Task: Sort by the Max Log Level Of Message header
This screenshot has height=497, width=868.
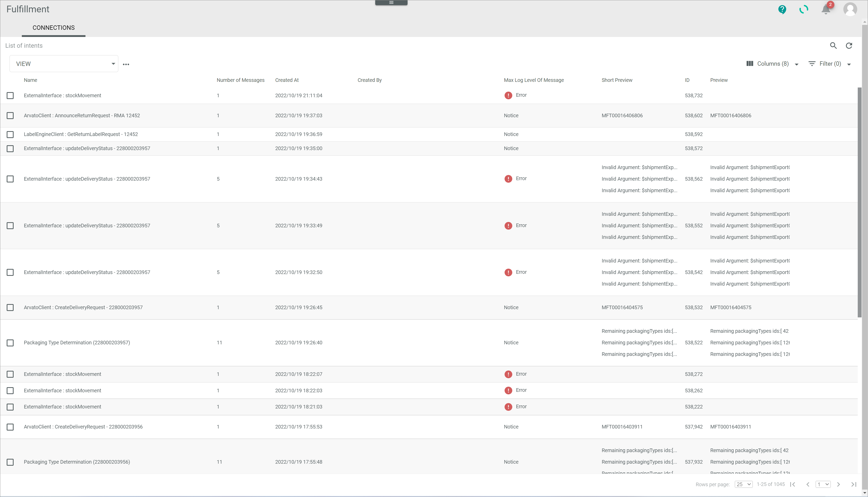Action: (x=534, y=80)
